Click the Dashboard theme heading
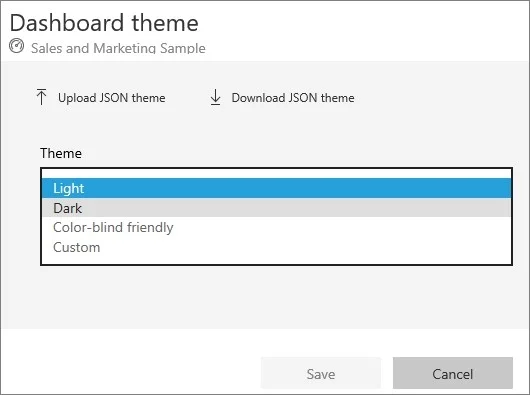Viewport: 530px width, 395px height. [x=104, y=23]
